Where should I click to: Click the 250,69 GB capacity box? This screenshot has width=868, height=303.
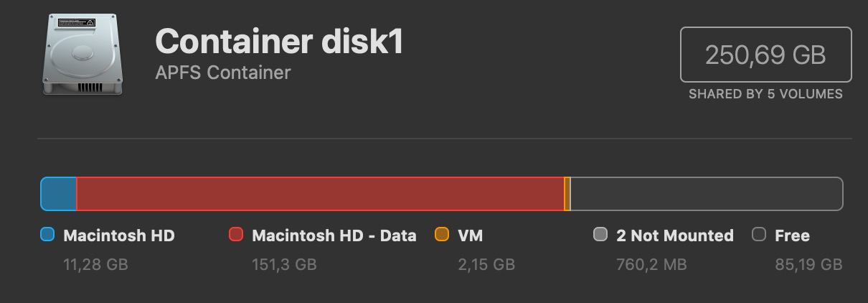coord(765,55)
